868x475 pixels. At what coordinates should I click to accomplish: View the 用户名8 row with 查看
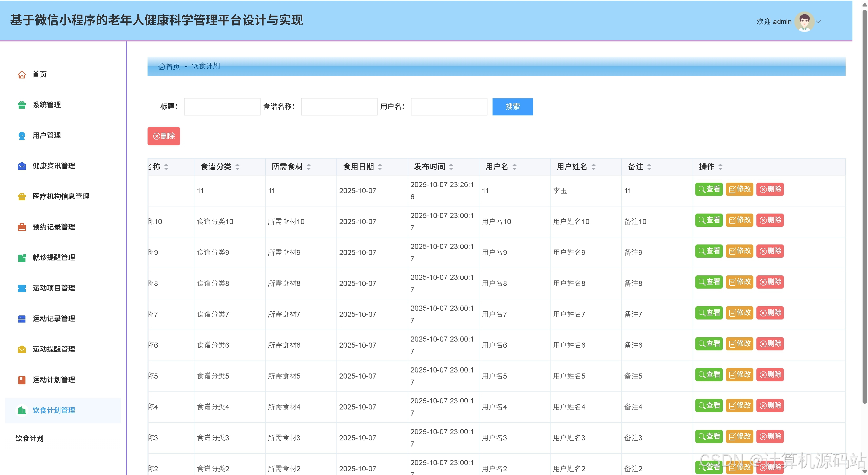click(709, 282)
